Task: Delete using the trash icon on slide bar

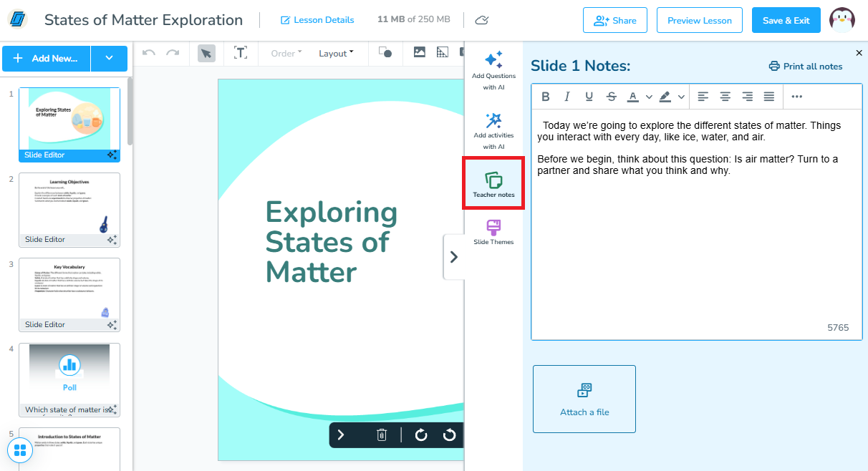Action: pos(382,434)
